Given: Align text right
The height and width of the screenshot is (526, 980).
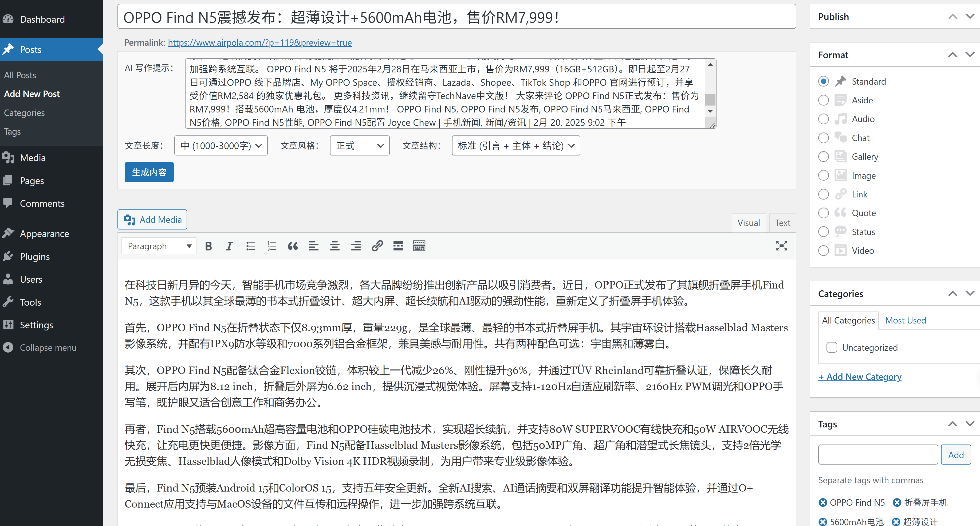Looking at the screenshot, I should tap(356, 246).
